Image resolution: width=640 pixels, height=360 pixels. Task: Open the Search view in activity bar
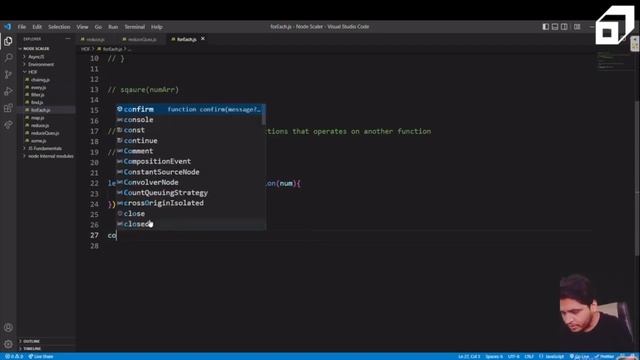[8, 58]
